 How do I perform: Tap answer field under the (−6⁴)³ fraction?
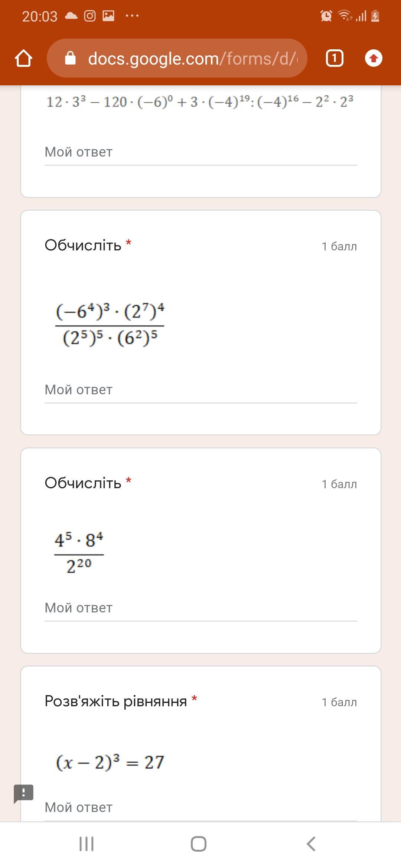200,390
